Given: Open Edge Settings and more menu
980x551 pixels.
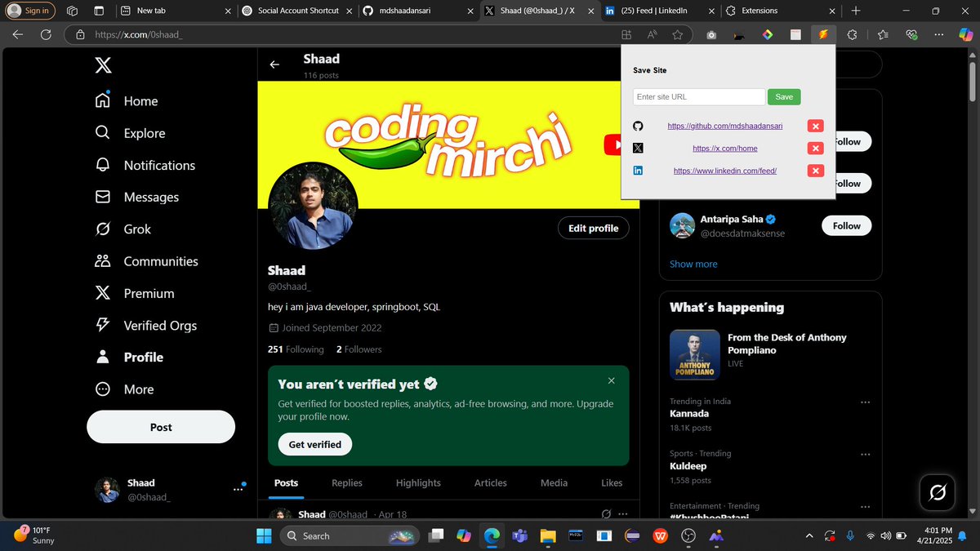Looking at the screenshot, I should (941, 34).
